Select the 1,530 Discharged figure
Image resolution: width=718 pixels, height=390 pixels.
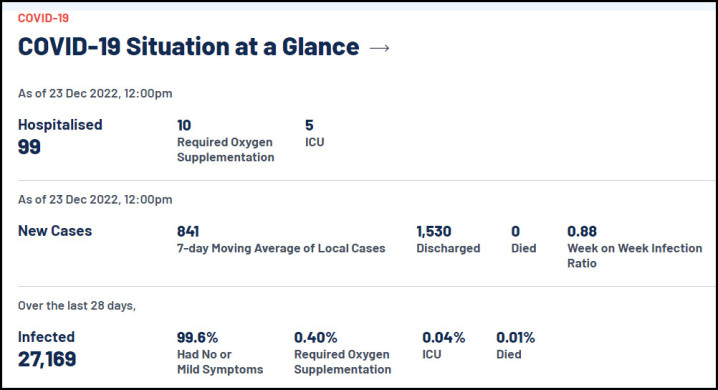[x=434, y=231]
